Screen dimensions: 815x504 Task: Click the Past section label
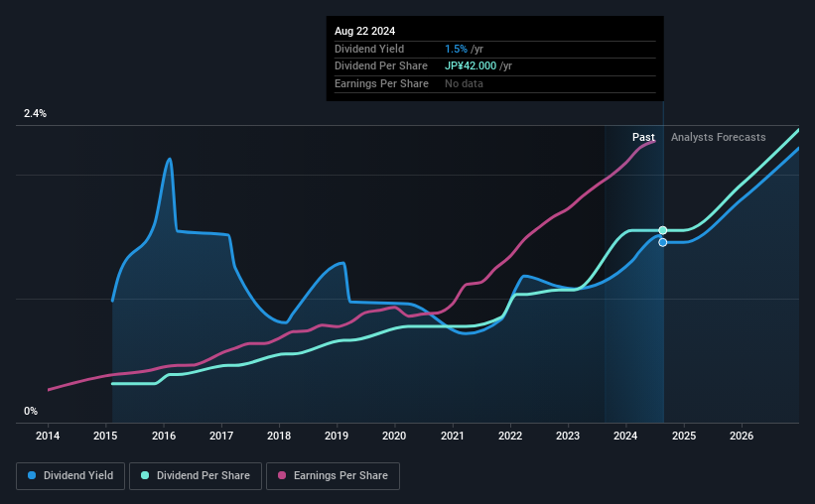pyautogui.click(x=643, y=137)
